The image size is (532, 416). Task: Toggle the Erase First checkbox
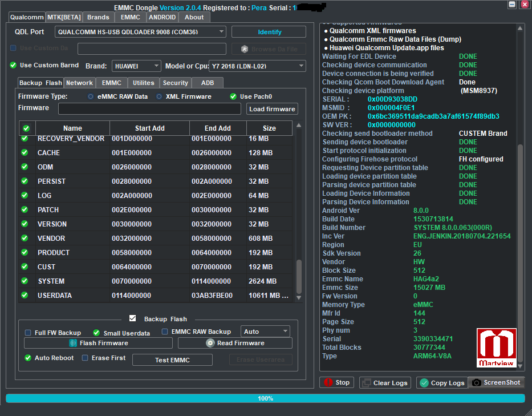point(85,358)
